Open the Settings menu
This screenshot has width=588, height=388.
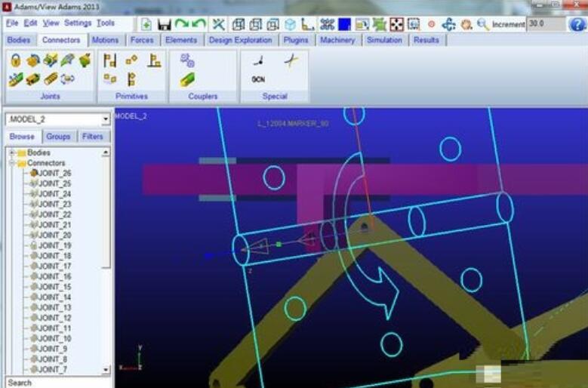(78, 23)
